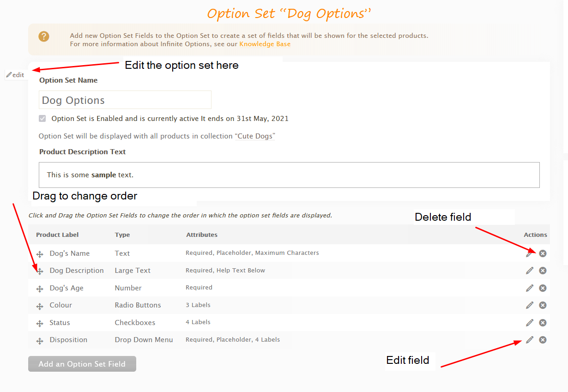This screenshot has height=392, width=568.
Task: Edit the Status checkboxes field
Action: click(530, 322)
